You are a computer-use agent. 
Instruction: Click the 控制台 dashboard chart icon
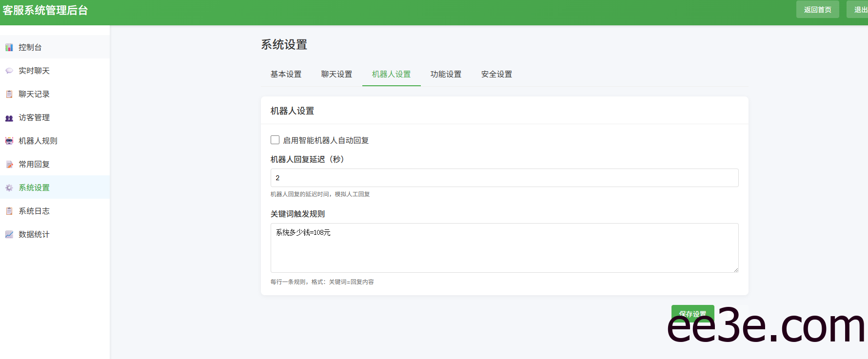[x=9, y=47]
